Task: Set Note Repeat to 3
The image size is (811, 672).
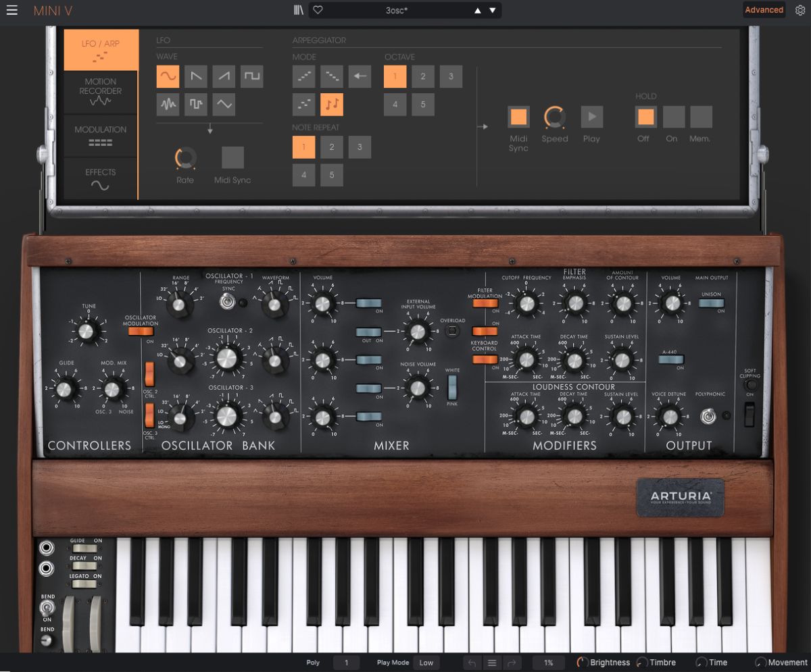Action: click(360, 147)
